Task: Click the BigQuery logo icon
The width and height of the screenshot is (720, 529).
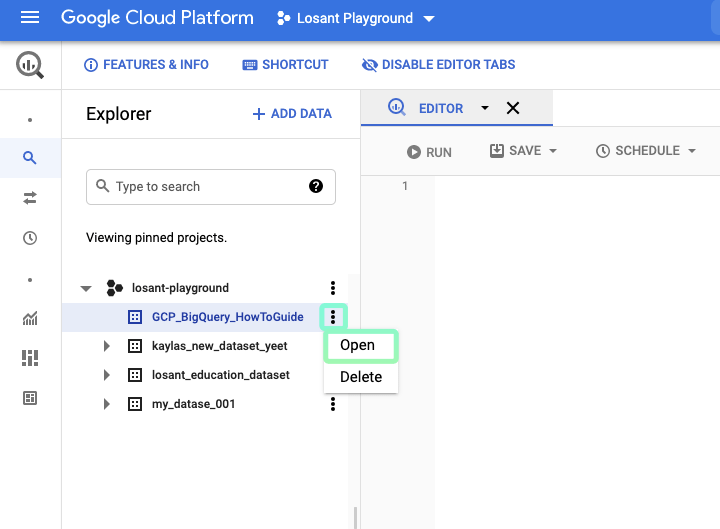Action: (x=30, y=65)
